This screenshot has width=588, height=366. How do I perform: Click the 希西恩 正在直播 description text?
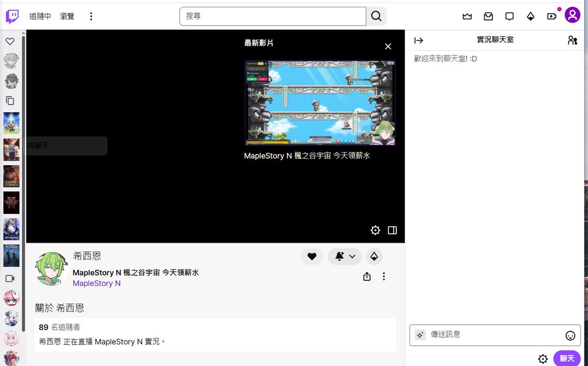[102, 341]
